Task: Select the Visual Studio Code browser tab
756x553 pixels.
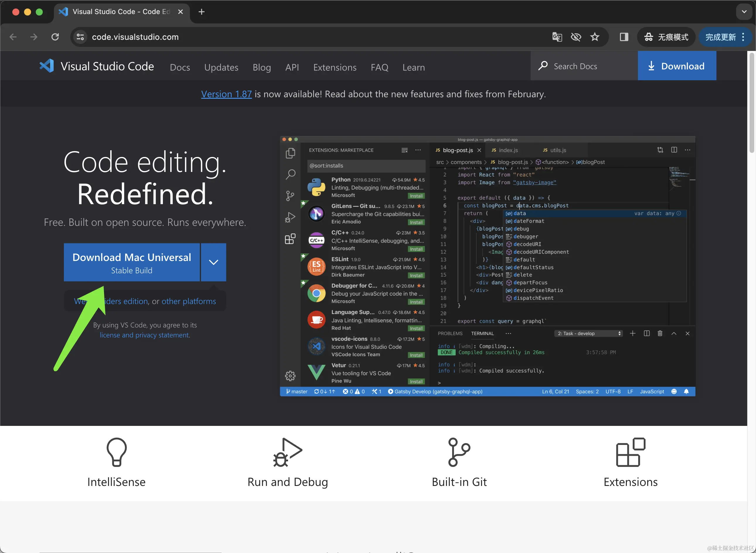Action: 121,12
